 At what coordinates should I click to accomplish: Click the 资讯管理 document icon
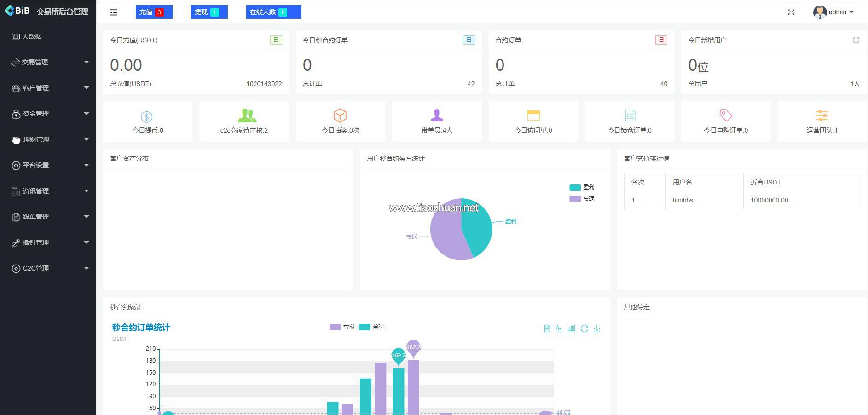tap(16, 191)
